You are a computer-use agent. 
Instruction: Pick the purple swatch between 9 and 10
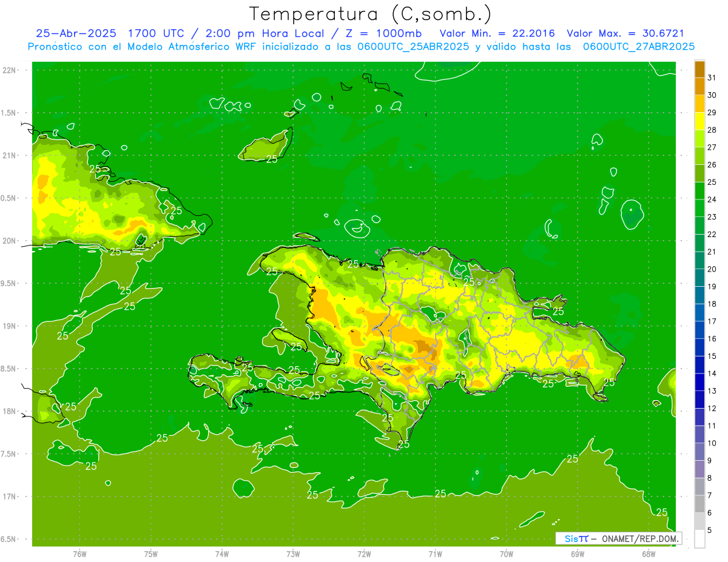pyautogui.click(x=699, y=452)
